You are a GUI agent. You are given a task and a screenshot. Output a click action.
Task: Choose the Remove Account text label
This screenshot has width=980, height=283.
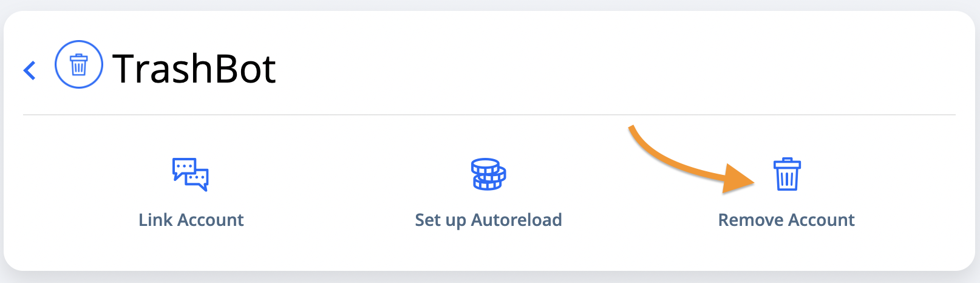(x=786, y=220)
